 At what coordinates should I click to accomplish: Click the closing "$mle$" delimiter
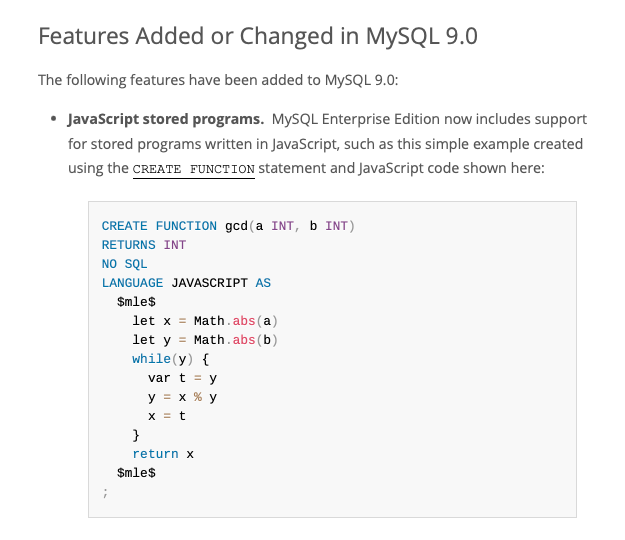click(x=136, y=473)
